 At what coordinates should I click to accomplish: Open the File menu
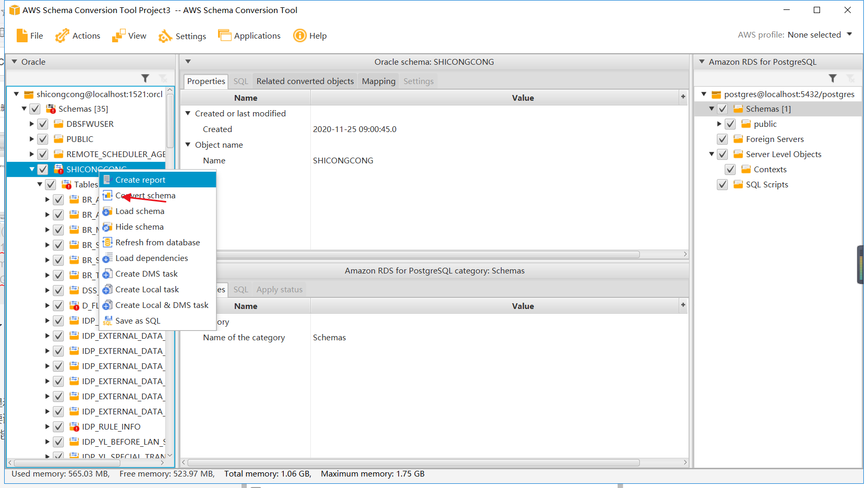click(x=30, y=35)
